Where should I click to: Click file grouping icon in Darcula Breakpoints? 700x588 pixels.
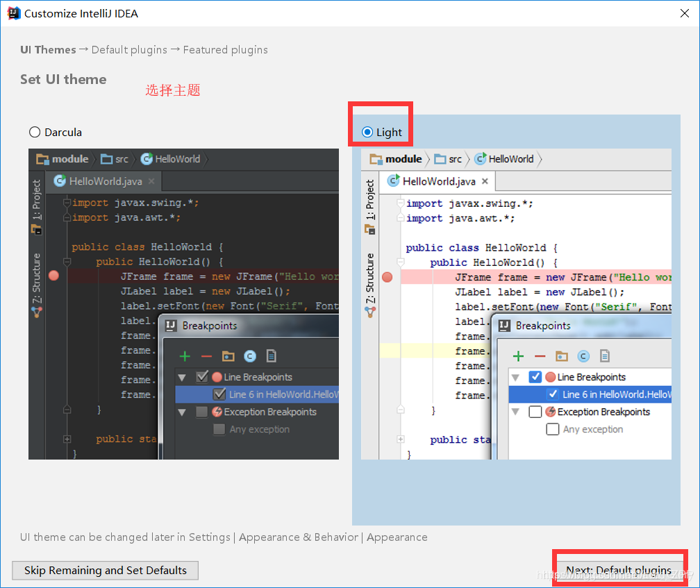[271, 355]
